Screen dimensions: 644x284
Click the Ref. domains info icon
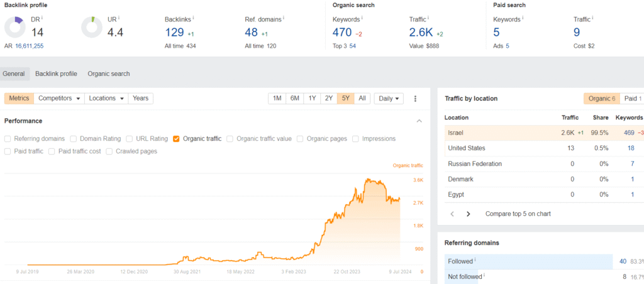[284, 18]
